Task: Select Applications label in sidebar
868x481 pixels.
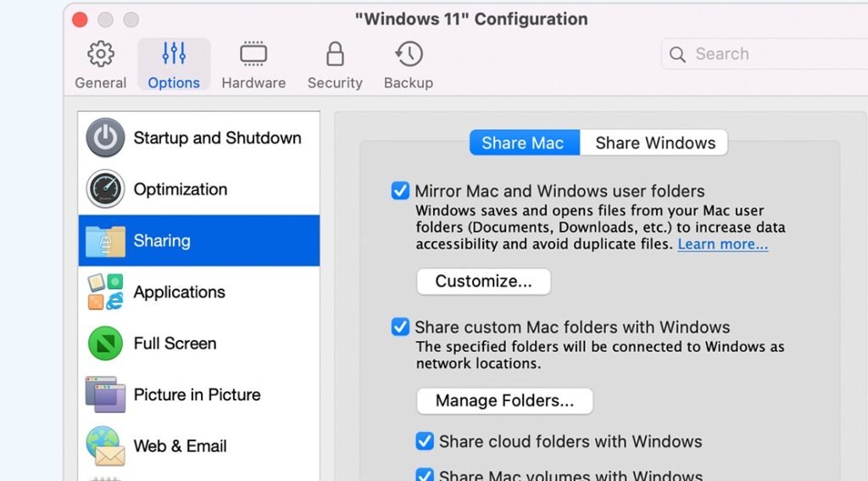Action: [x=180, y=292]
